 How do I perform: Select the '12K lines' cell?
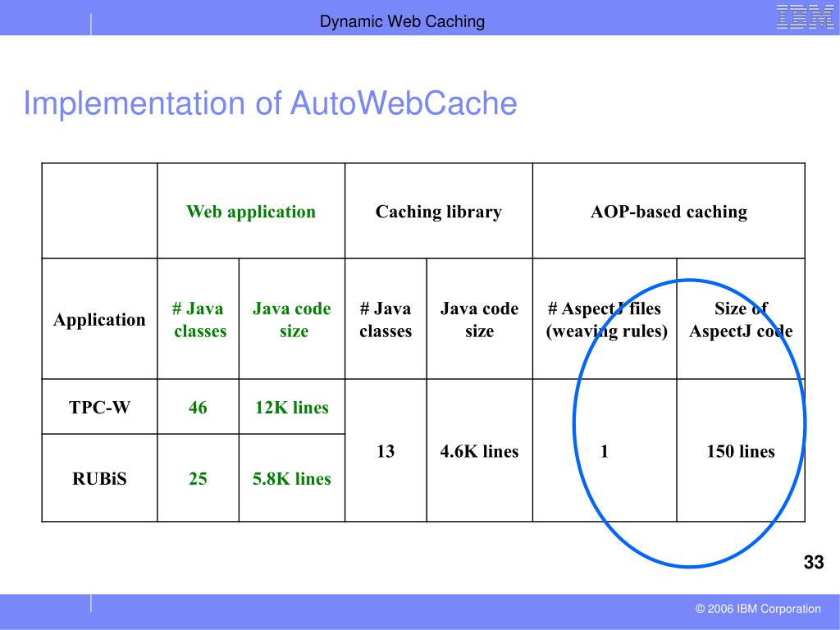click(292, 407)
